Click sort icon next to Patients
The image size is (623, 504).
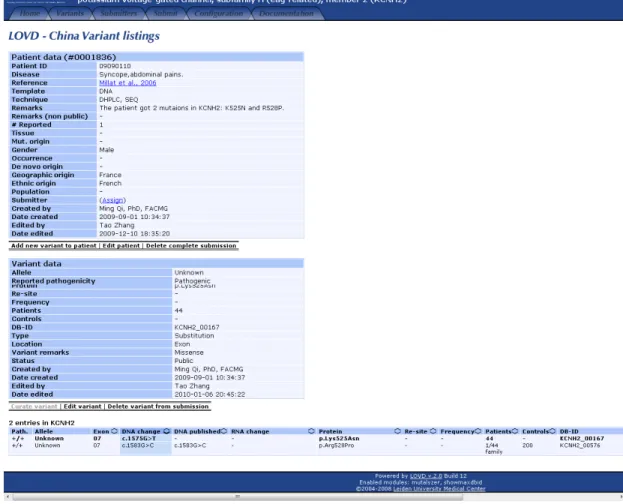tap(515, 431)
